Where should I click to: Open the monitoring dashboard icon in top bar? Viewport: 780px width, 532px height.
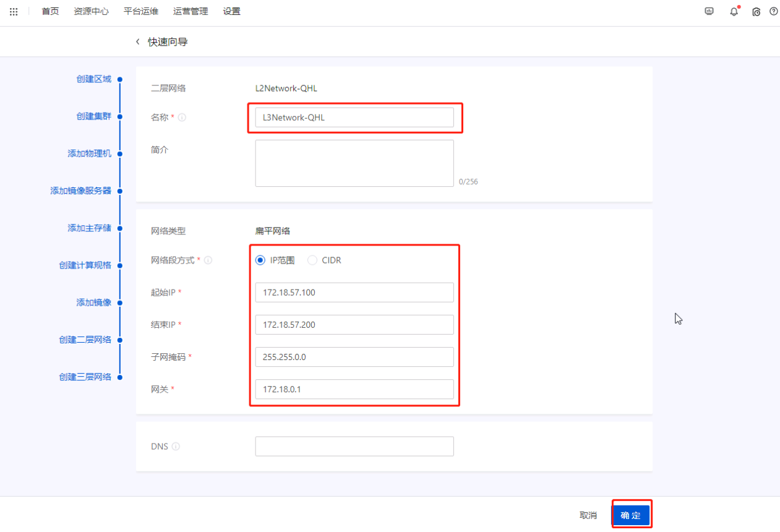pos(708,11)
